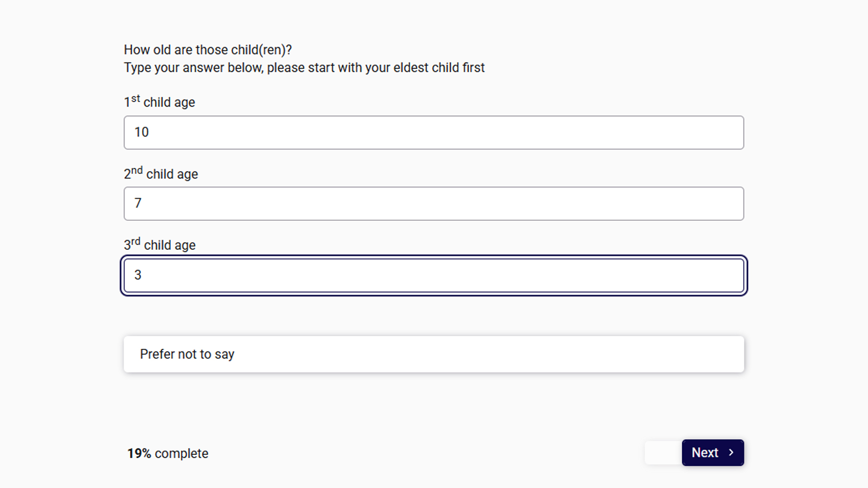Select the "3rd child age" label
This screenshot has height=488, width=868.
(x=160, y=244)
